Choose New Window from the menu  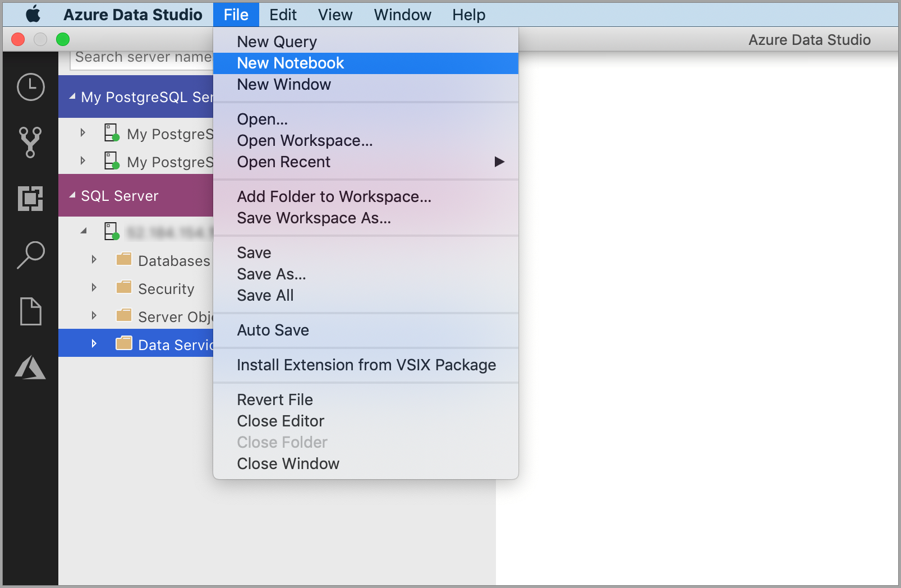pos(366,85)
